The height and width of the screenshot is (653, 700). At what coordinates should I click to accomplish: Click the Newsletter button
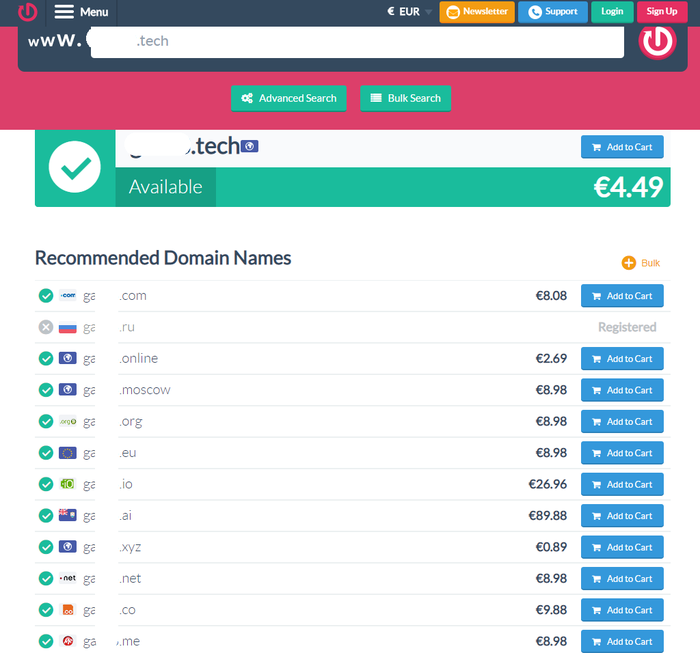tap(477, 12)
